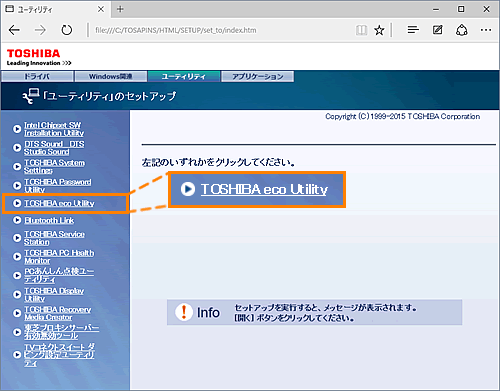Image resolution: width=500 pixels, height=391 pixels.
Task: Open TOSHIBA Service Station link
Action: click(x=54, y=238)
